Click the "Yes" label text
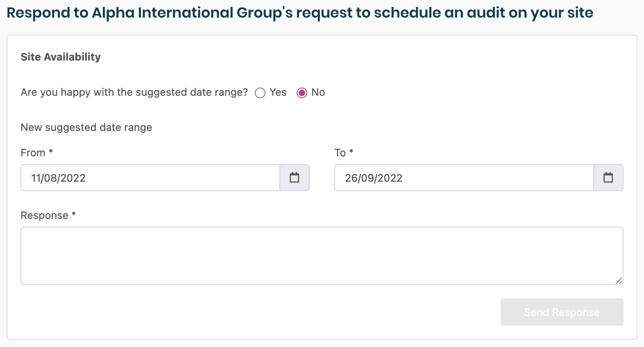This screenshot has height=347, width=644. pyautogui.click(x=278, y=92)
